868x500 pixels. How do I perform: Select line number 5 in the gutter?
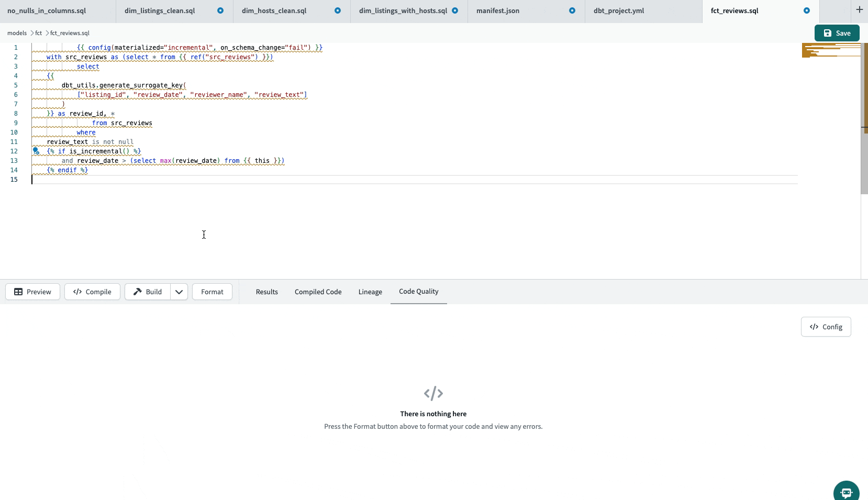pyautogui.click(x=15, y=85)
